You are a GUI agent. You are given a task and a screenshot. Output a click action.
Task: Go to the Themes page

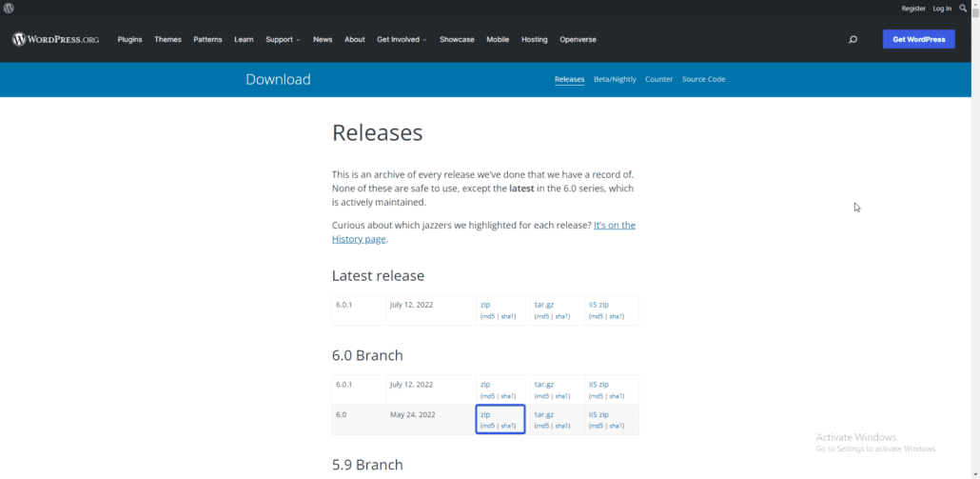point(168,39)
